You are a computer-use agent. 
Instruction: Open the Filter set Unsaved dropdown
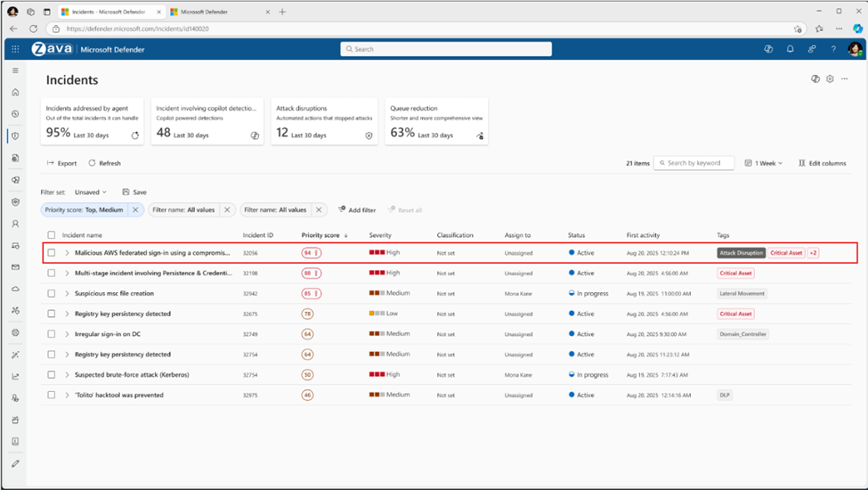coord(90,192)
